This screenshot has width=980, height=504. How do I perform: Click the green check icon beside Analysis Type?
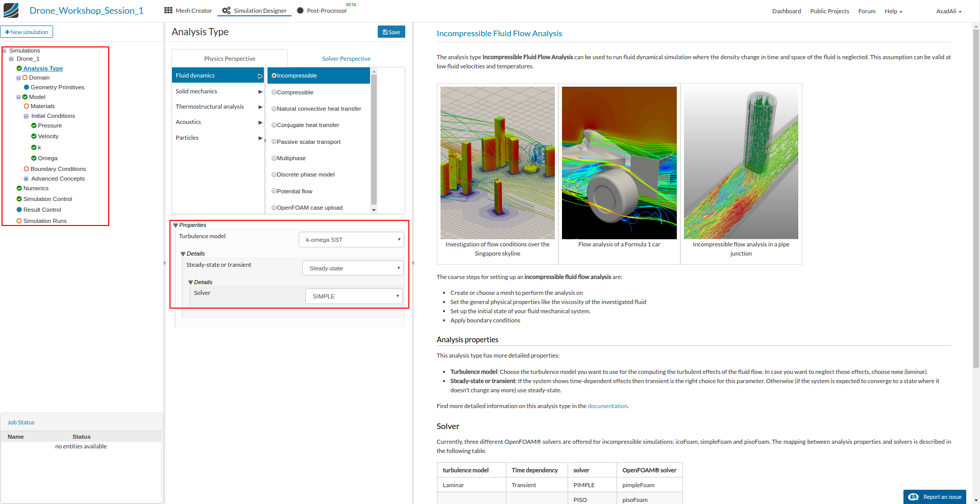[19, 68]
